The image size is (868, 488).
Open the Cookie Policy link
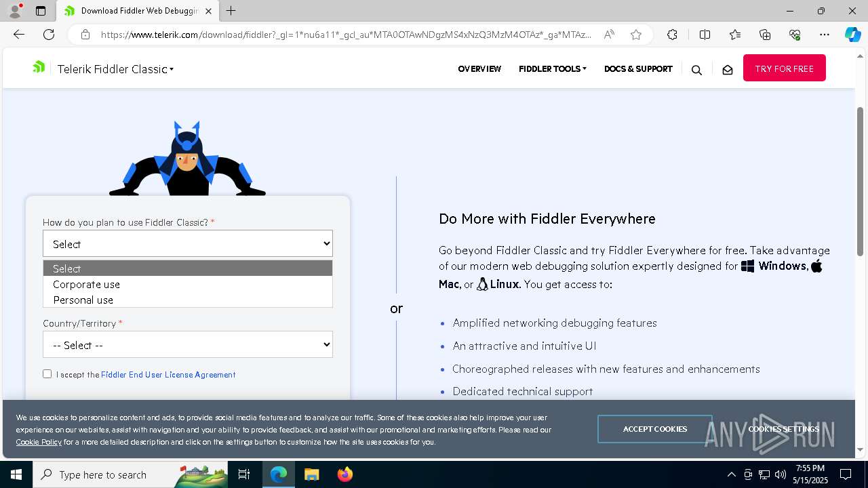point(39,442)
